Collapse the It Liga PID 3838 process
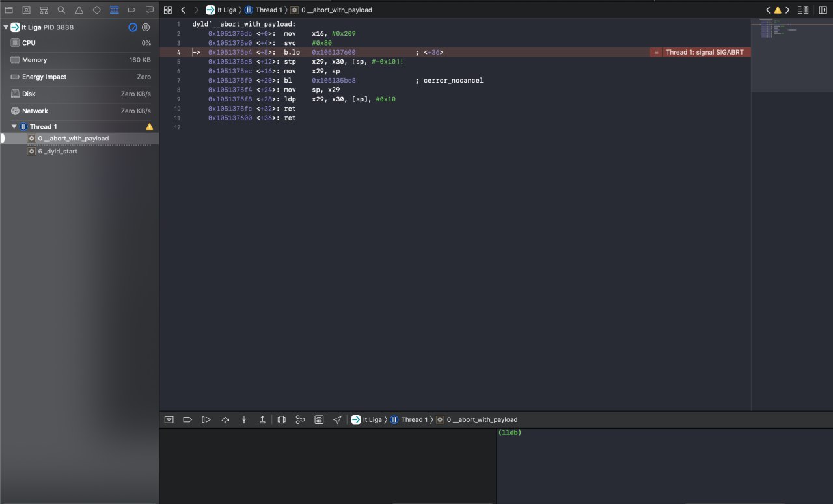The image size is (833, 504). pos(6,27)
